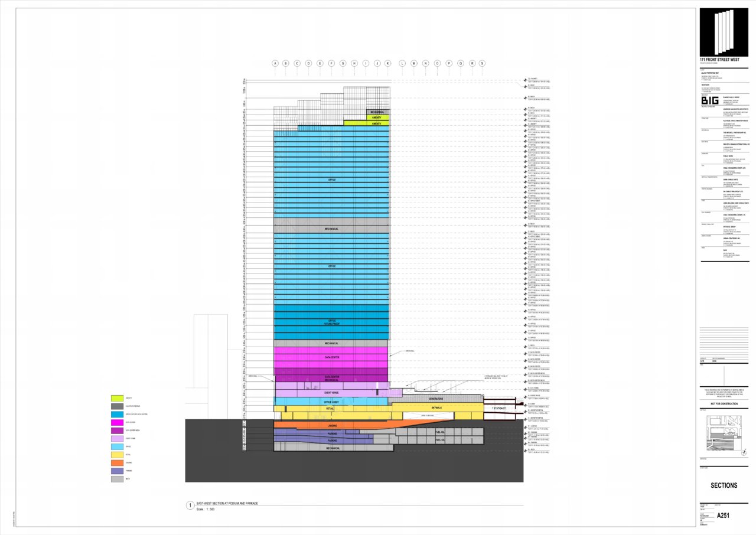The height and width of the screenshot is (535, 756).
Task: Click the 'SECTIONS' sheet title
Action: (x=724, y=485)
